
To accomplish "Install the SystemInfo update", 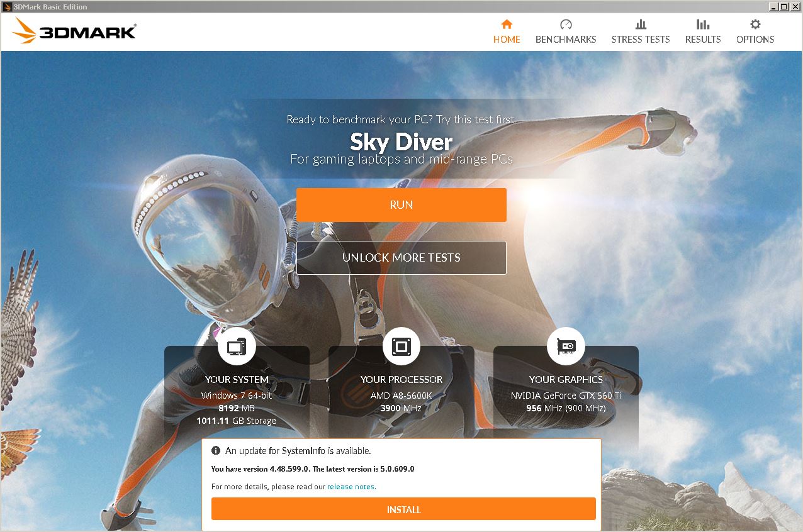I will click(x=403, y=509).
